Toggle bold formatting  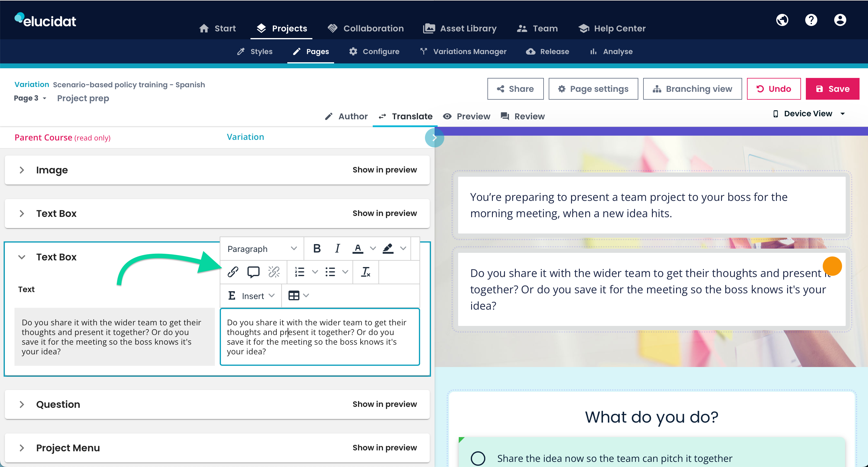[317, 249]
